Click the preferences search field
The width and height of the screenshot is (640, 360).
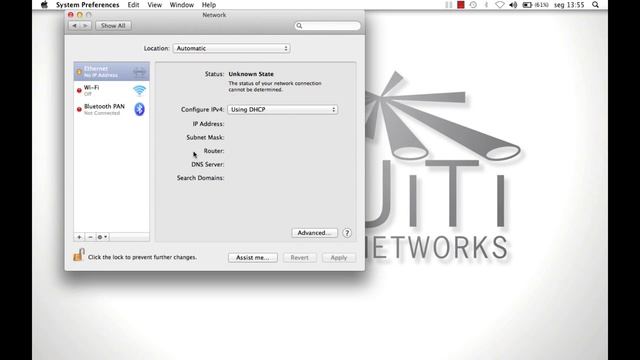[327, 26]
